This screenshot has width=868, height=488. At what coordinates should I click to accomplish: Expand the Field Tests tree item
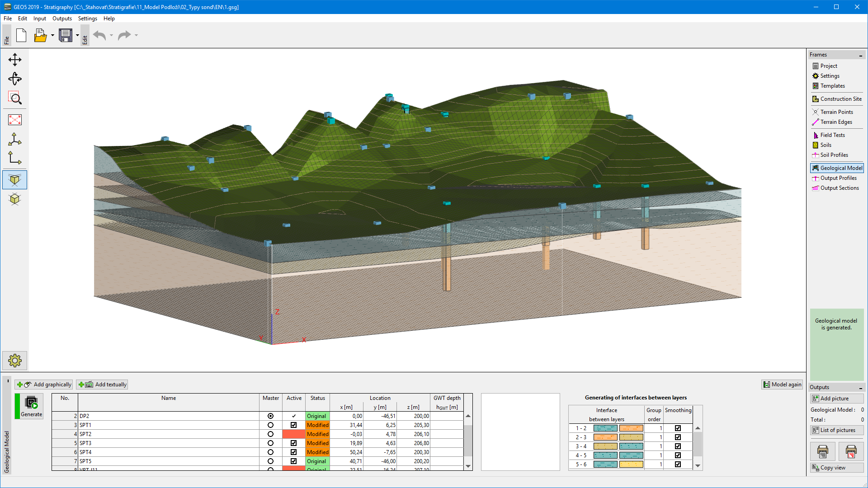click(x=832, y=135)
